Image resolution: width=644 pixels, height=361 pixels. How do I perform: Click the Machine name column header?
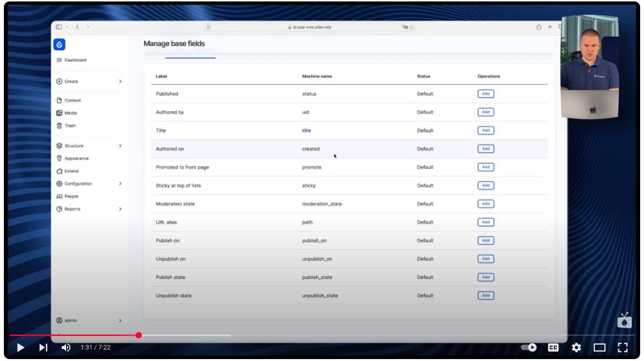click(317, 76)
